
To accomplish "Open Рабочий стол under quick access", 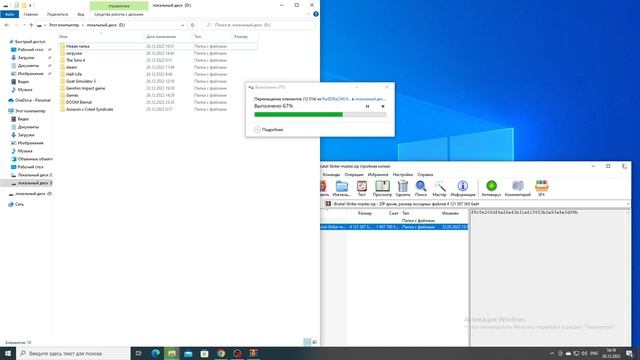I will click(x=30, y=49).
